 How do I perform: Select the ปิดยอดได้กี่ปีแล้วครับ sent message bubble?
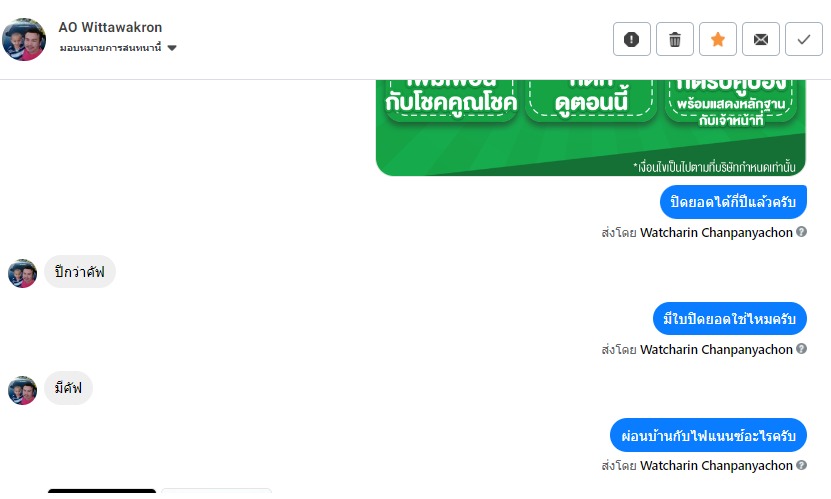(x=733, y=202)
